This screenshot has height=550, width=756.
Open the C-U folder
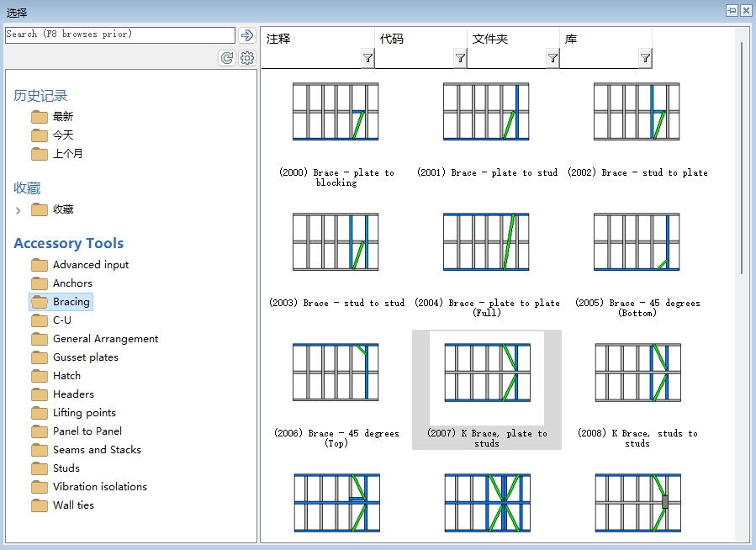(51, 320)
